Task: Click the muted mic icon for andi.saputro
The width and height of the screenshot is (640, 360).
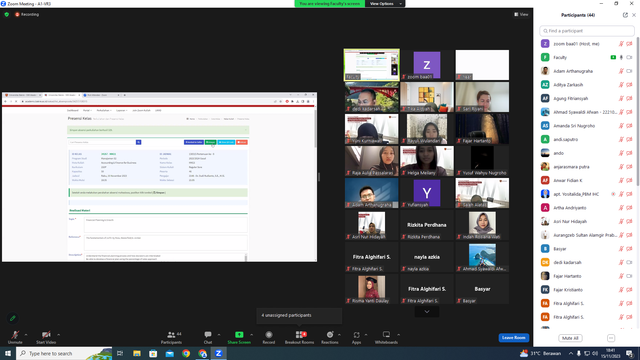Action: click(x=621, y=140)
